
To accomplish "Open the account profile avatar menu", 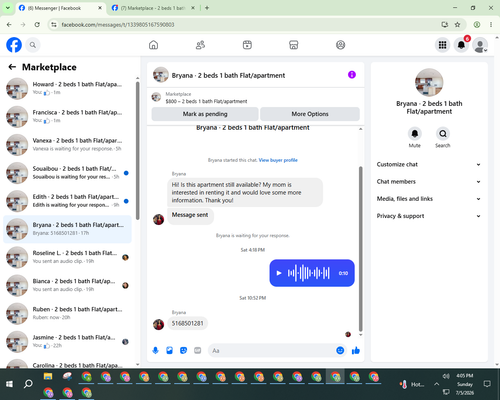I will pos(480,45).
